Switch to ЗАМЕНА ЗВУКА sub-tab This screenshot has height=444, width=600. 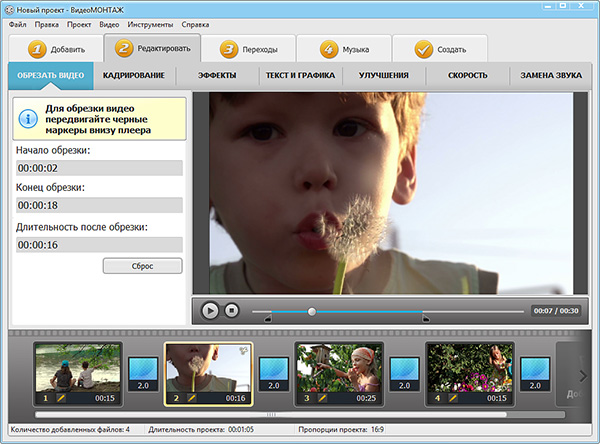[x=551, y=75]
